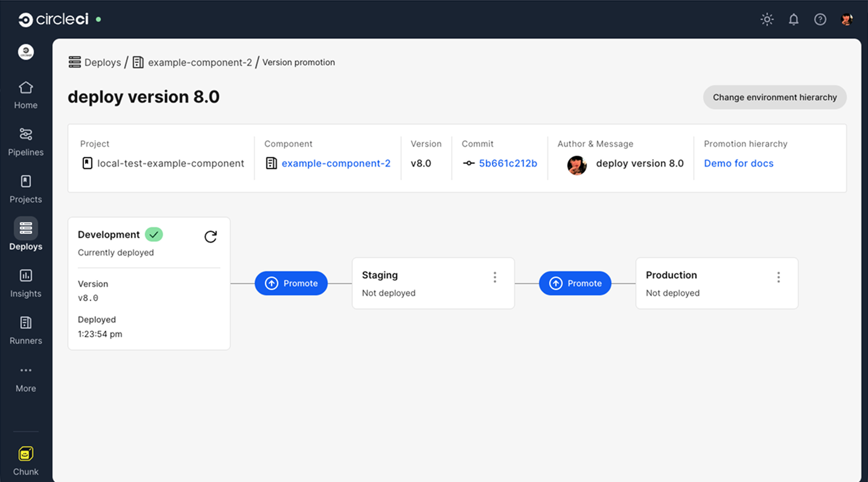Open the Demo for docs hierarchy link
The height and width of the screenshot is (482, 868).
738,163
